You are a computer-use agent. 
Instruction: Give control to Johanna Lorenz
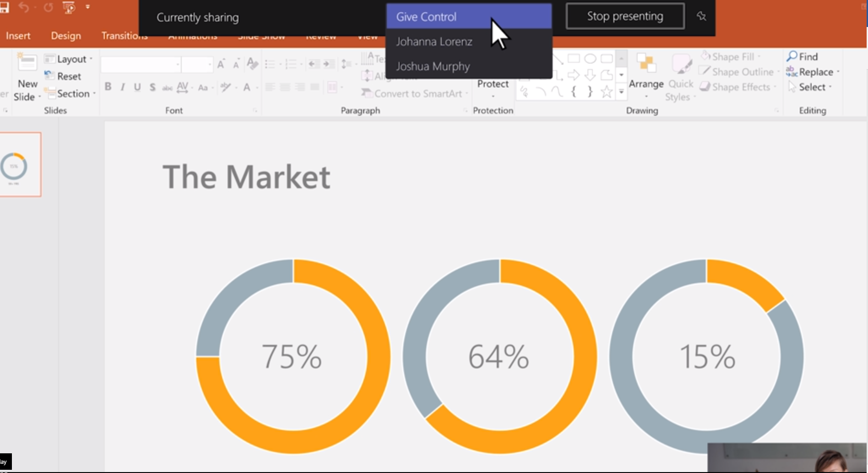click(434, 42)
